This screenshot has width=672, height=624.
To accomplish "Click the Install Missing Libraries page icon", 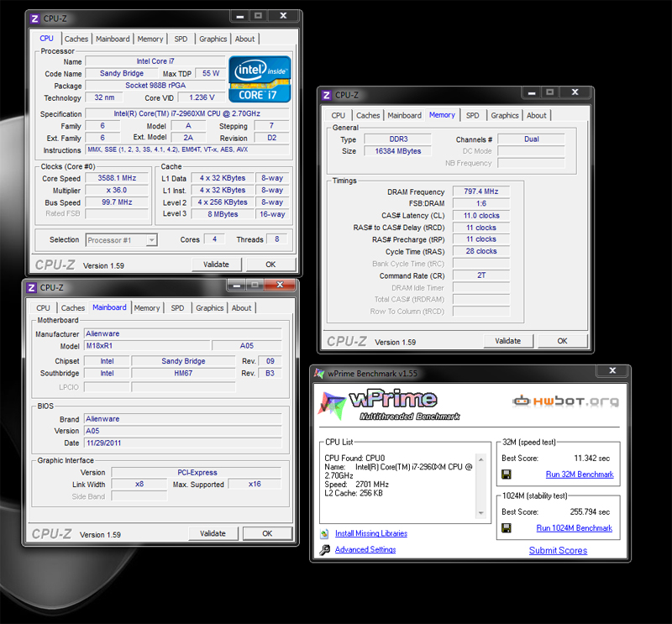I will (x=324, y=533).
